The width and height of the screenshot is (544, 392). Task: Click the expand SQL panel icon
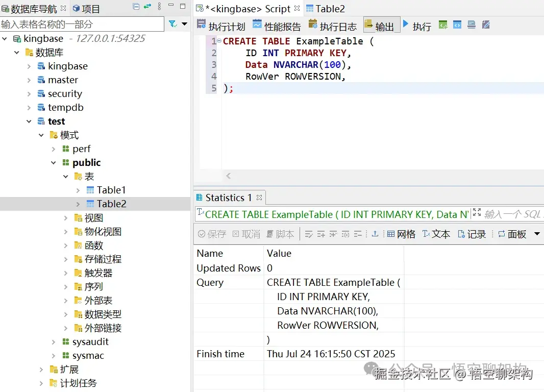[x=477, y=212]
